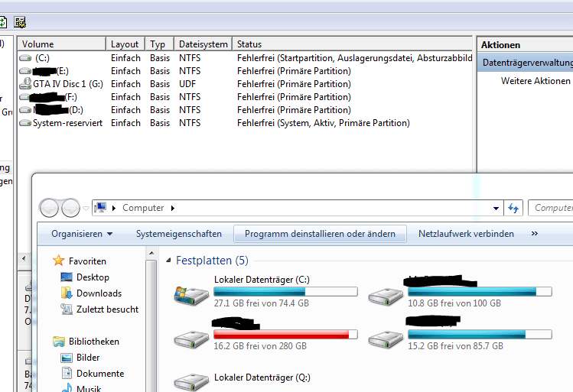Open the Downloads folder in Favoriten
The image size is (573, 392).
pyautogui.click(x=99, y=293)
